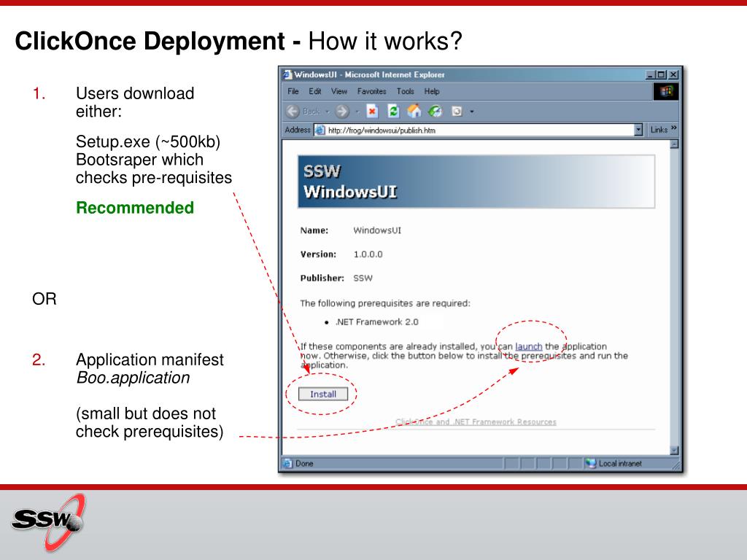Viewport: 747px width, 560px height.
Task: Minimize the Internet Explorer window
Action: point(650,75)
